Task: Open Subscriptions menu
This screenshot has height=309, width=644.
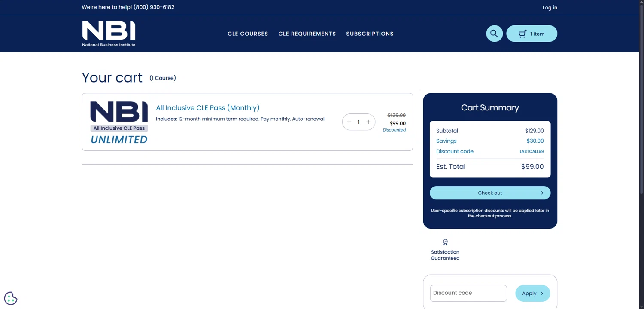Action: 370,34
